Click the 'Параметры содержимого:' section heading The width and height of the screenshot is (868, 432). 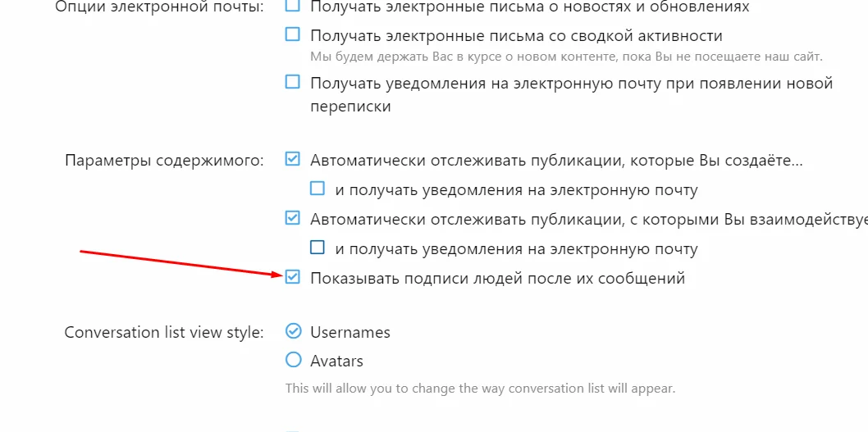[x=164, y=160]
